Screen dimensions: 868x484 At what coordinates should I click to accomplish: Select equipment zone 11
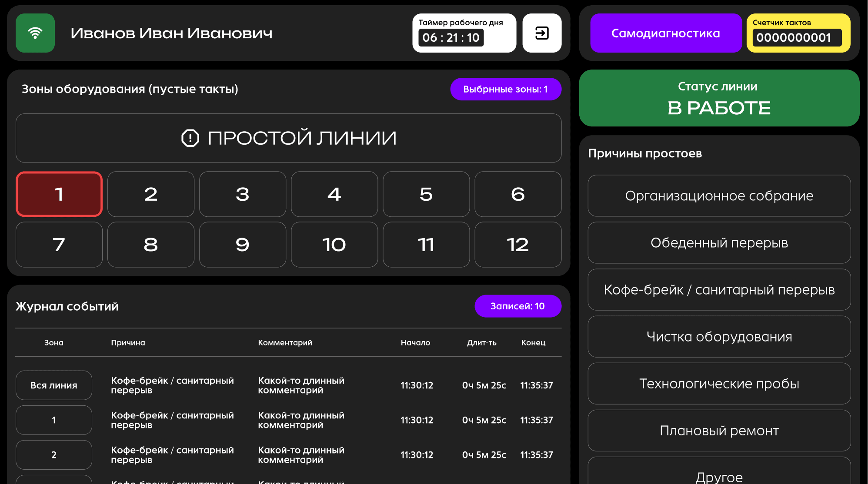pos(426,245)
